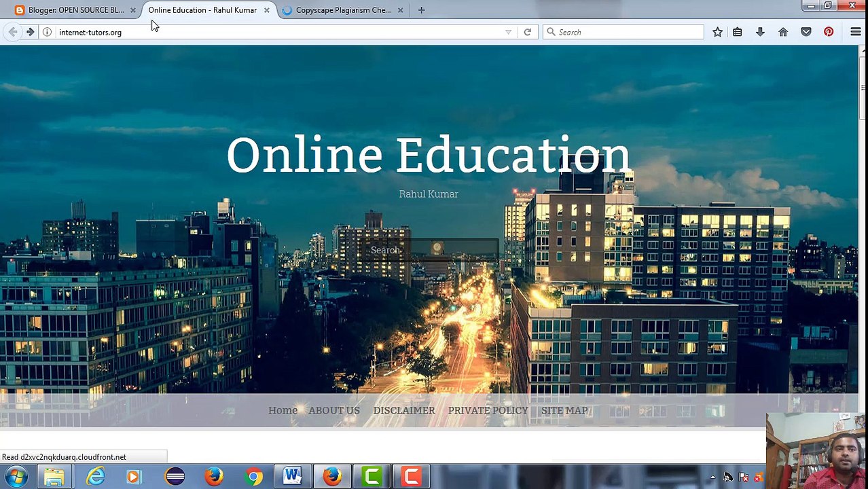Click the Pinterest toolbar button
This screenshot has width=868, height=489.
pos(829,32)
